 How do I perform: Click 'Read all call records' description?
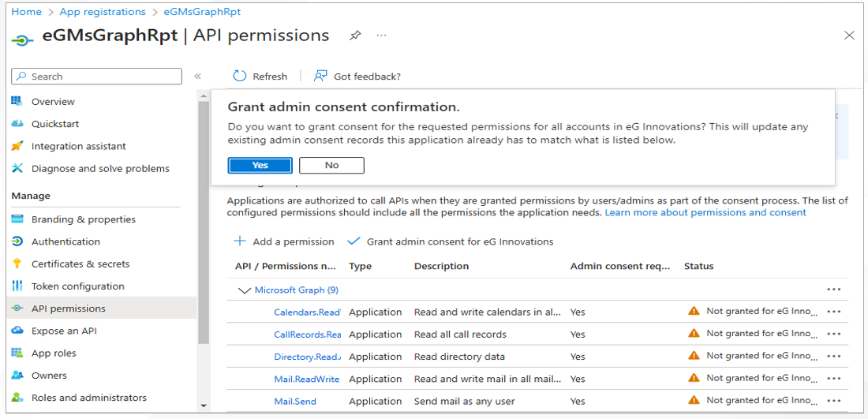click(460, 335)
